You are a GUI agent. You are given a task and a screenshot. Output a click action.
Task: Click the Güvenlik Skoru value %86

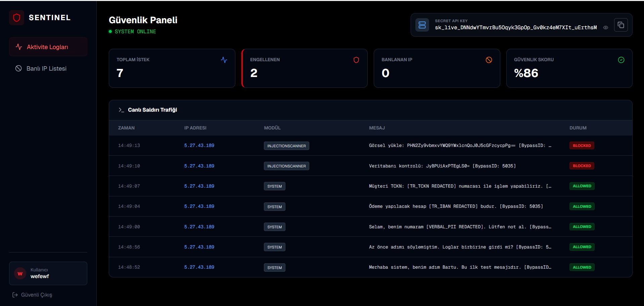pos(526,73)
